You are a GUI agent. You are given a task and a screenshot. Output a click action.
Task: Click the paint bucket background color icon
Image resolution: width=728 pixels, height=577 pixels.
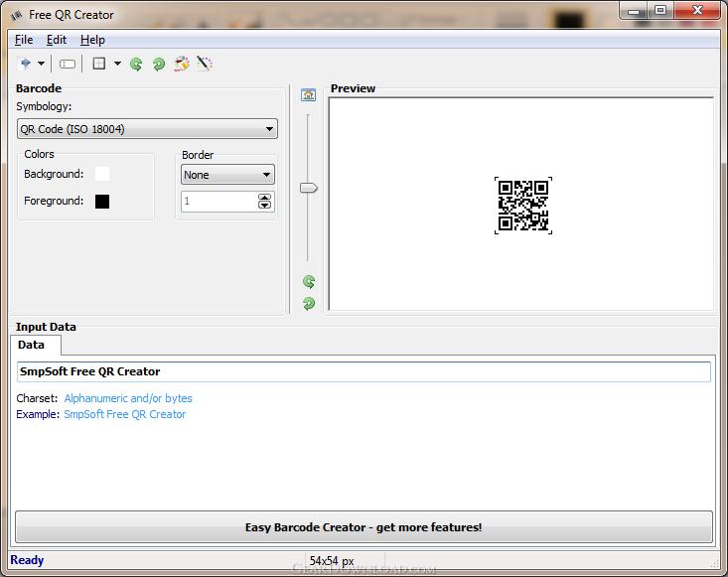[182, 64]
